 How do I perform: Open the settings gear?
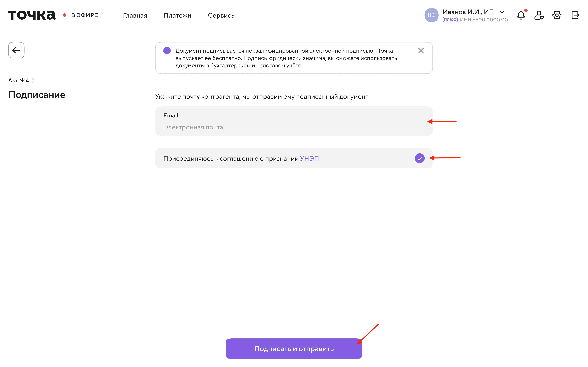[x=557, y=15]
